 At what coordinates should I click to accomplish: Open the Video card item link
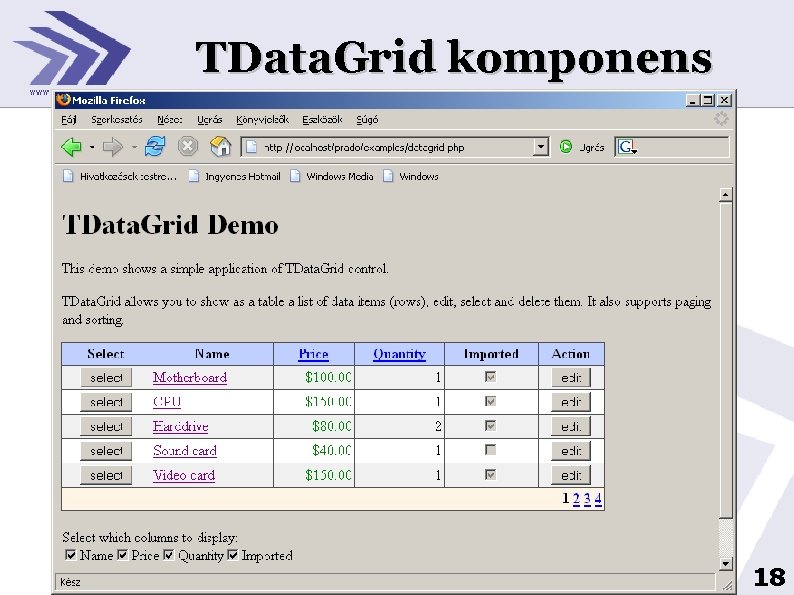pos(184,475)
